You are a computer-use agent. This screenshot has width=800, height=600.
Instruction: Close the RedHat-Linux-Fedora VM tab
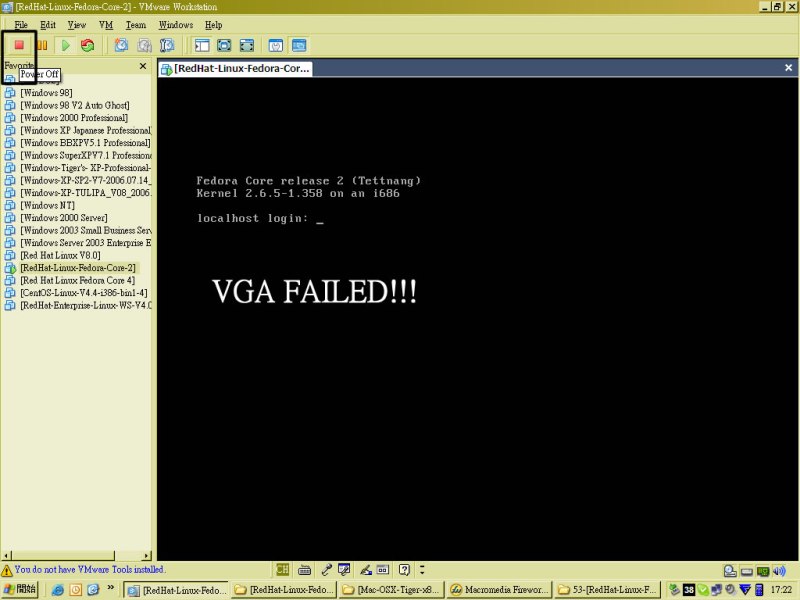coord(788,68)
